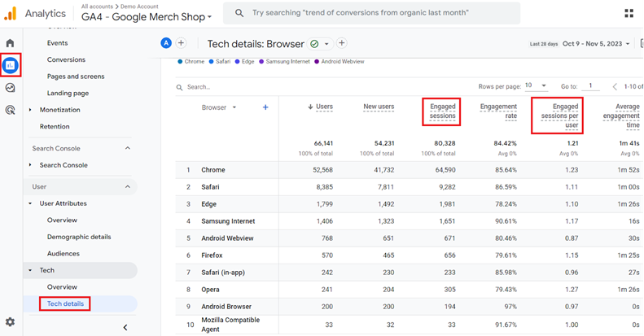Select the Opera row
Image resolution: width=644 pixels, height=336 pixels.
pos(409,290)
